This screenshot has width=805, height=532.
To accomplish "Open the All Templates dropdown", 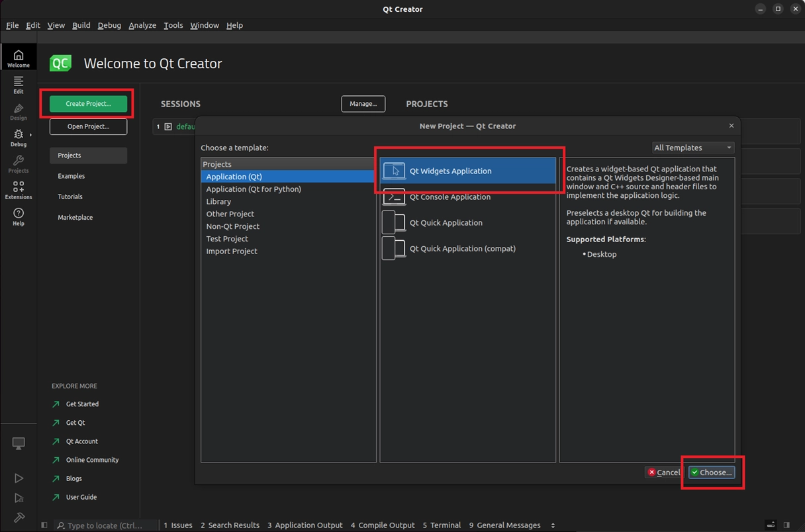I will [692, 148].
